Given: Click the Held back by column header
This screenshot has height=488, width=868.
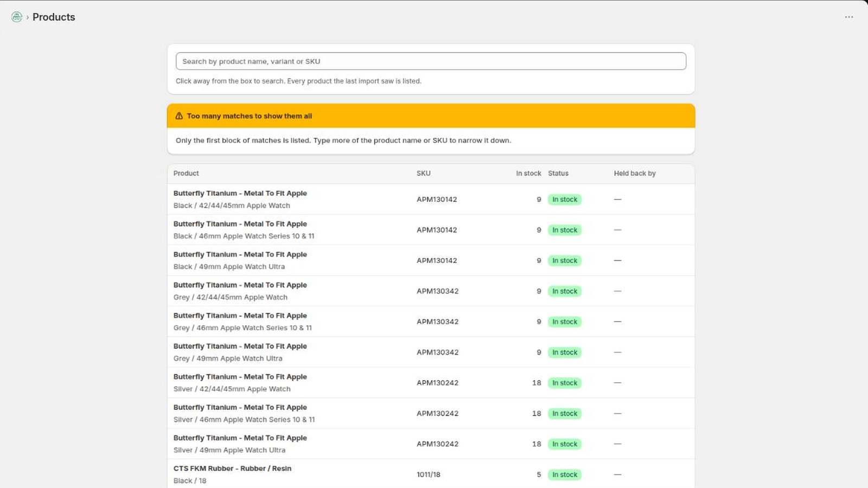Looking at the screenshot, I should point(635,174).
